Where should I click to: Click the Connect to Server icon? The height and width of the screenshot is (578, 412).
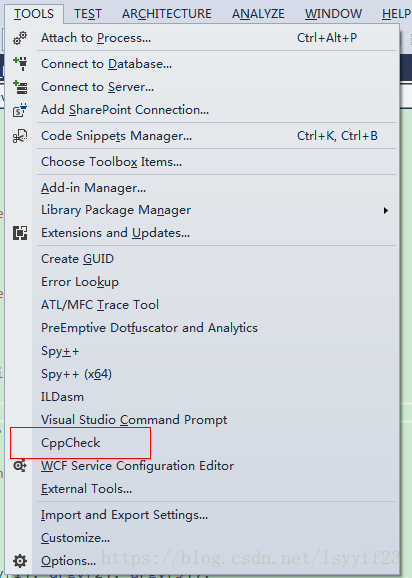tap(20, 87)
